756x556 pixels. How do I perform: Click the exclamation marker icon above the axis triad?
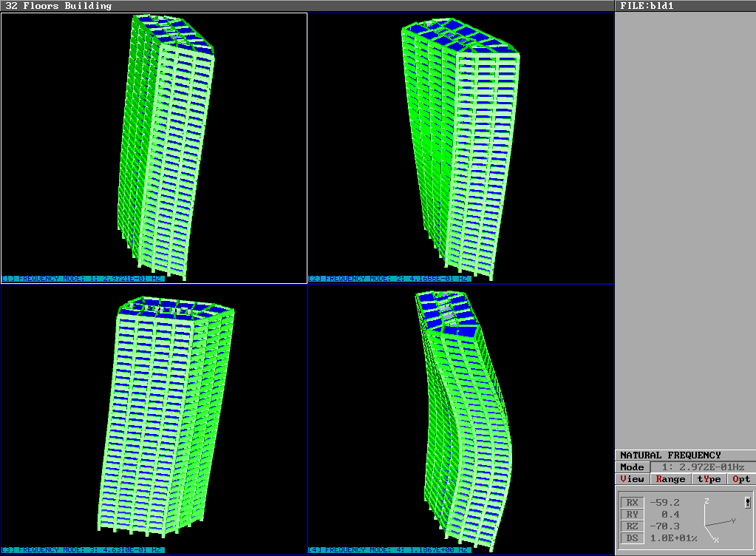[x=748, y=503]
